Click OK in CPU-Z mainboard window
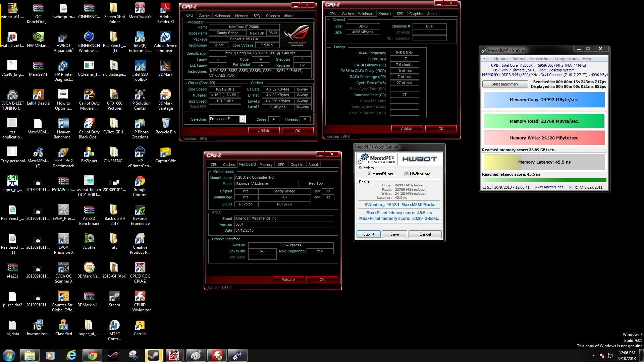Viewport: 644px width, 362px height. [x=322, y=280]
